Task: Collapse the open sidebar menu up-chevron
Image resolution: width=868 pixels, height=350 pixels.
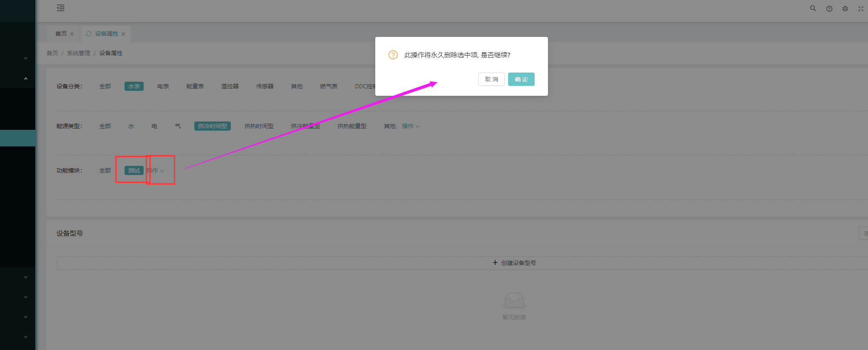Action: (x=26, y=78)
